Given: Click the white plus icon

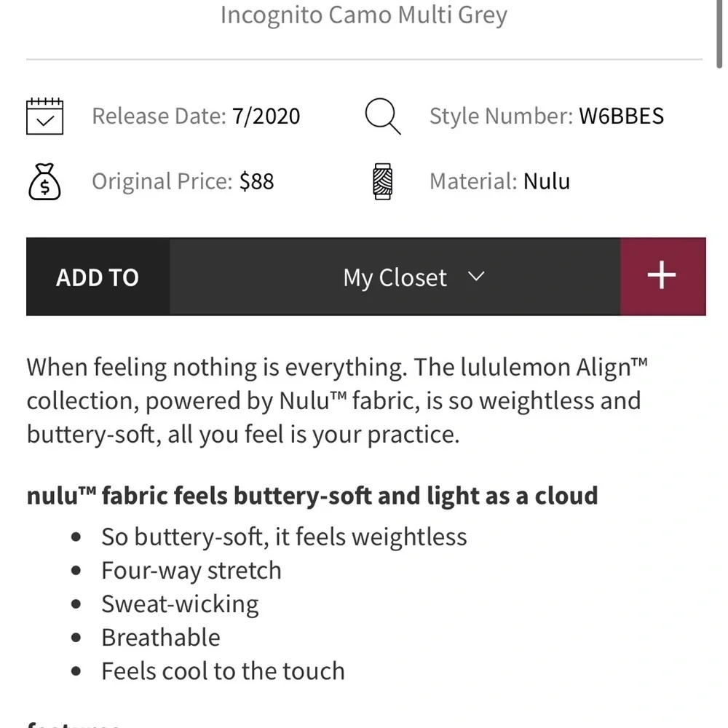Looking at the screenshot, I should [x=662, y=275].
